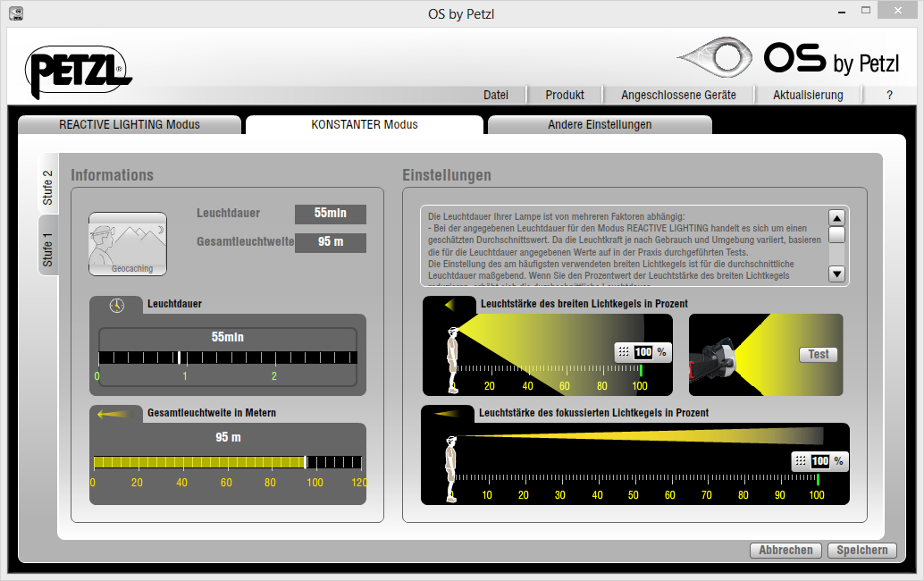
Task: Select the Geocaching activity thumbnail
Action: (x=127, y=244)
